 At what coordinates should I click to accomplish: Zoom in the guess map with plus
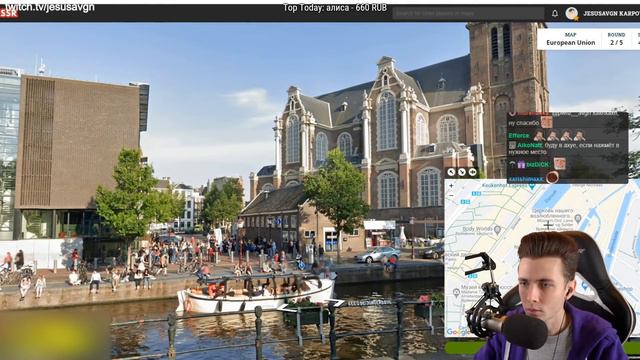pyautogui.click(x=451, y=186)
